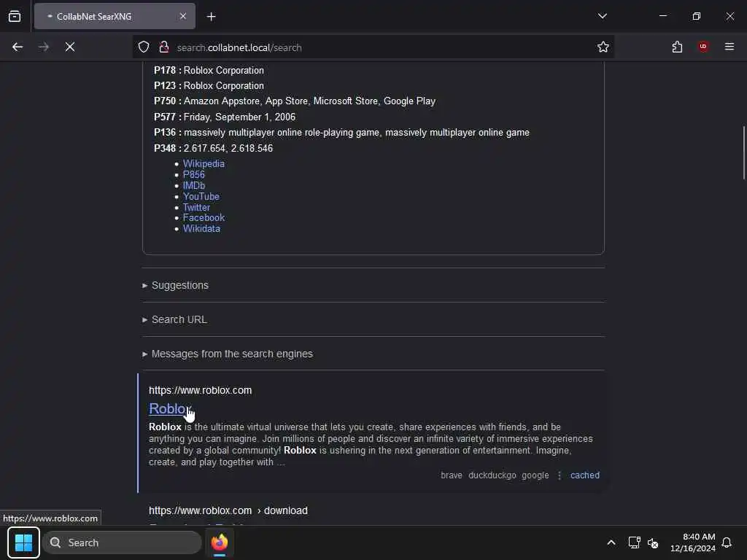Screen dimensions: 747x560
Task: Click the duckduckgo engine label
Action: [492, 475]
